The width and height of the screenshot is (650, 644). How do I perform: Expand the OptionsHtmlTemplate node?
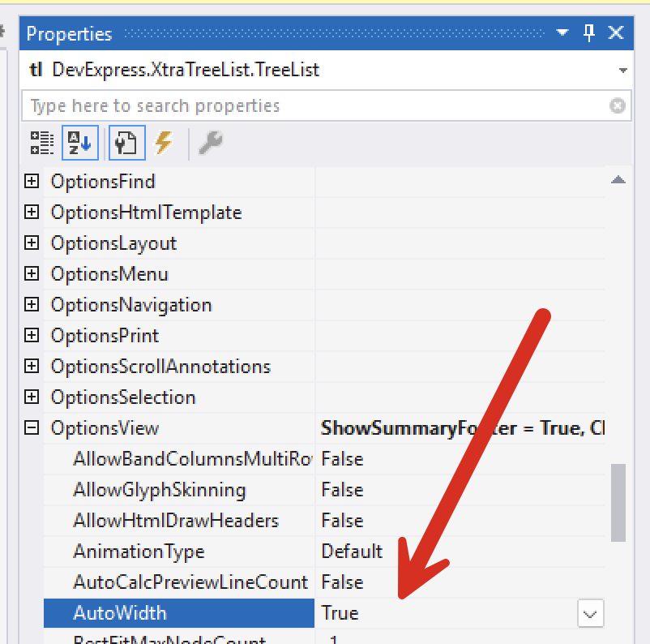[x=32, y=213]
